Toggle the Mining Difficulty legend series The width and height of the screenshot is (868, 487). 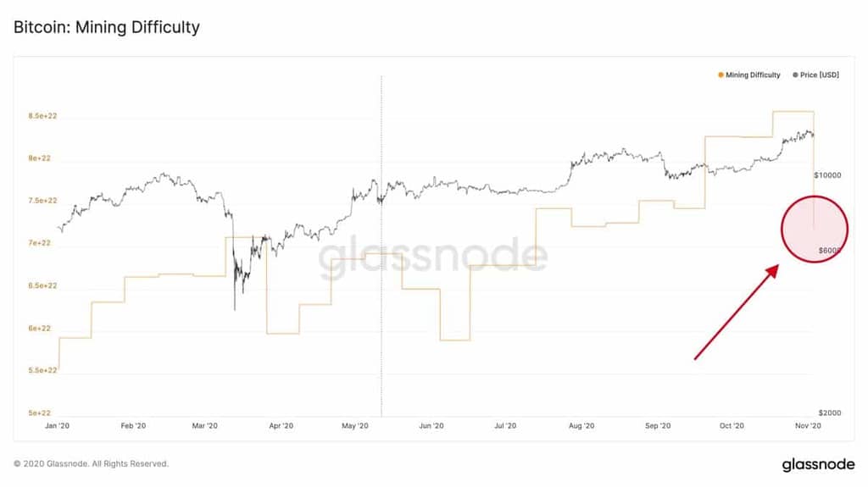coord(749,75)
